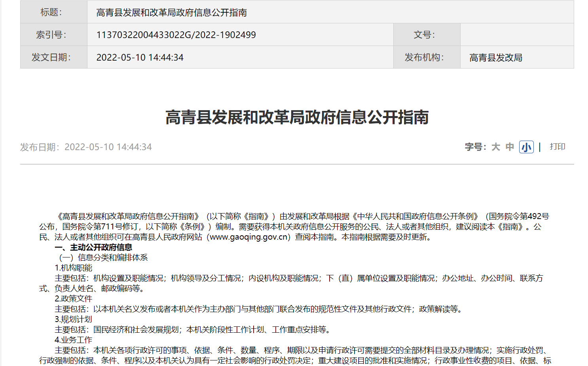Click the main heading 高青县发展和改革局政府信息公开指南
This screenshot has width=588, height=366.
pyautogui.click(x=297, y=118)
